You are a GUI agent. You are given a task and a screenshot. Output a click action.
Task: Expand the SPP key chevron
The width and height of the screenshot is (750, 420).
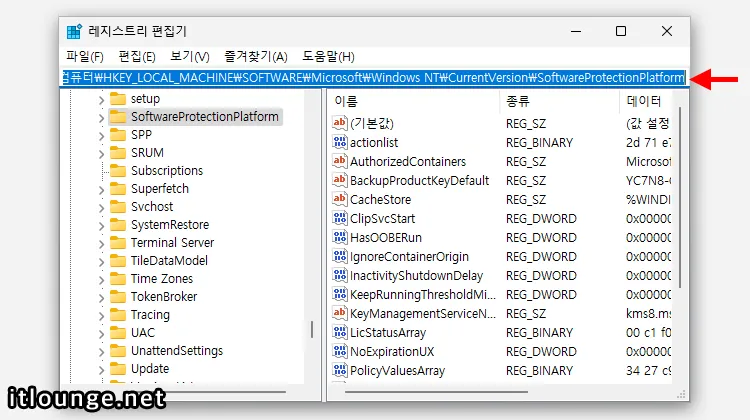click(x=101, y=136)
